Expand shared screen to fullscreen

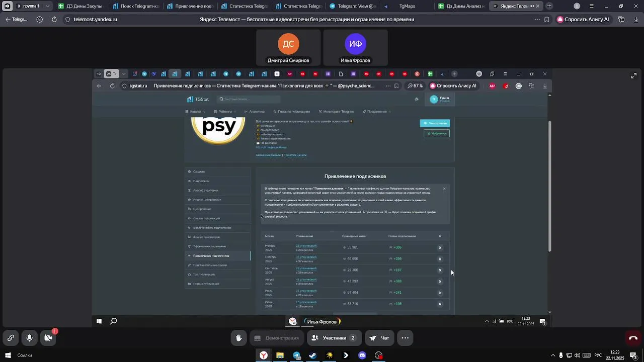pos(633,76)
